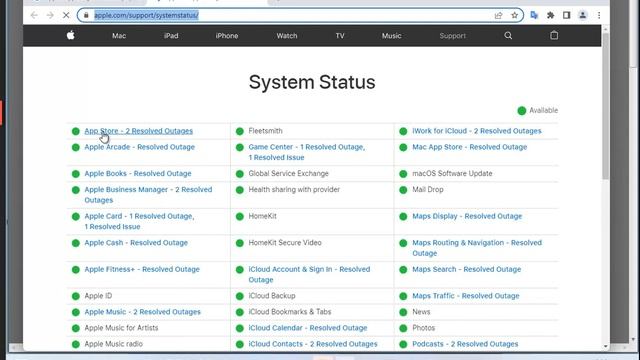Open the Chrome three-dot menu
Screen dimensions: 640x360
599,16
